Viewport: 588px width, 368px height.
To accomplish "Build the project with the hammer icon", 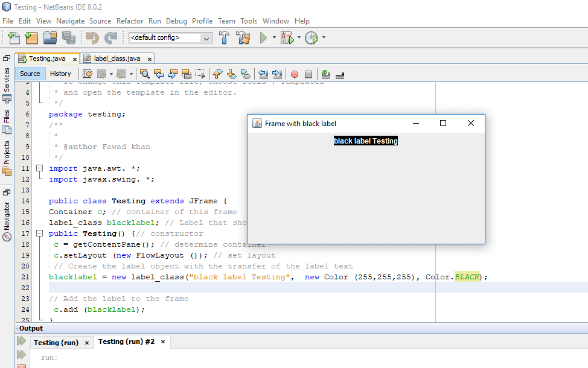I will coord(224,37).
